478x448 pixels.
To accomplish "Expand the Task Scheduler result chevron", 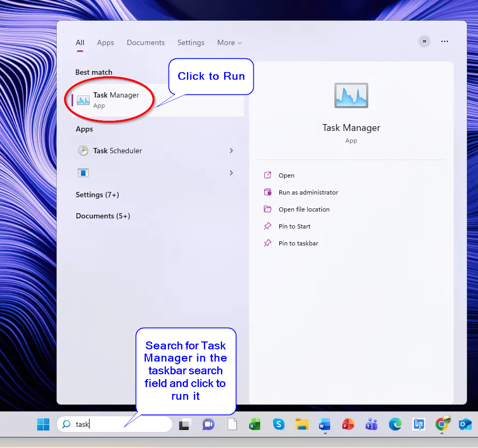I will tap(231, 151).
